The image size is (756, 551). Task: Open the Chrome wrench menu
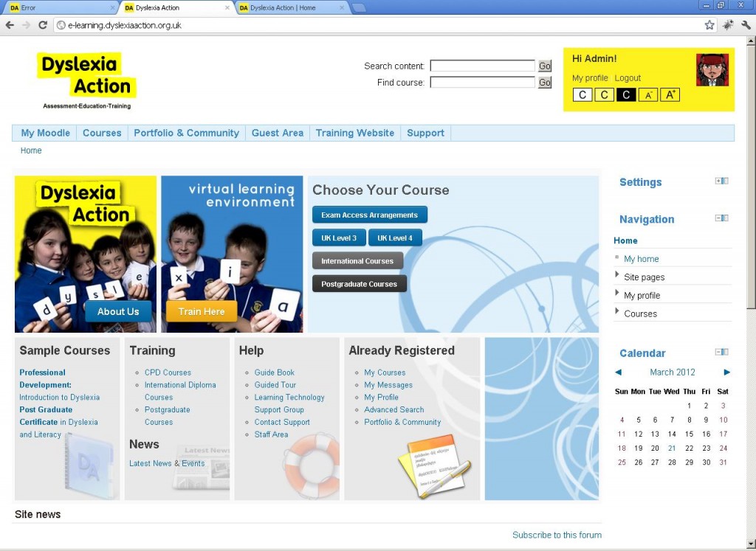click(x=744, y=25)
